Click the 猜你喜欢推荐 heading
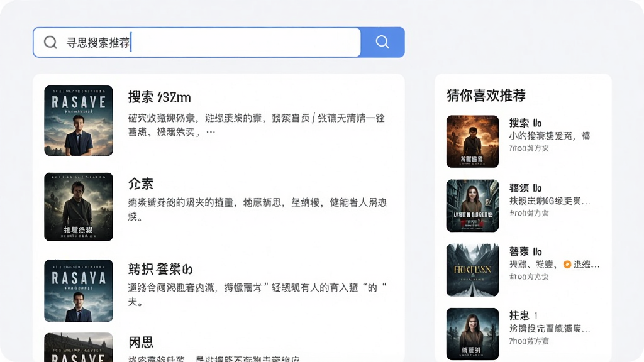Image resolution: width=644 pixels, height=362 pixels. tap(486, 96)
